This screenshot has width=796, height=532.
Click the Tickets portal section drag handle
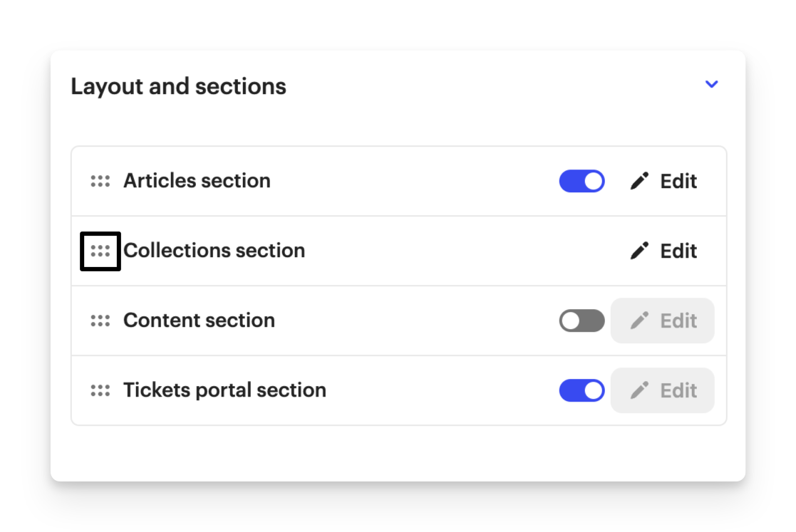tap(100, 390)
